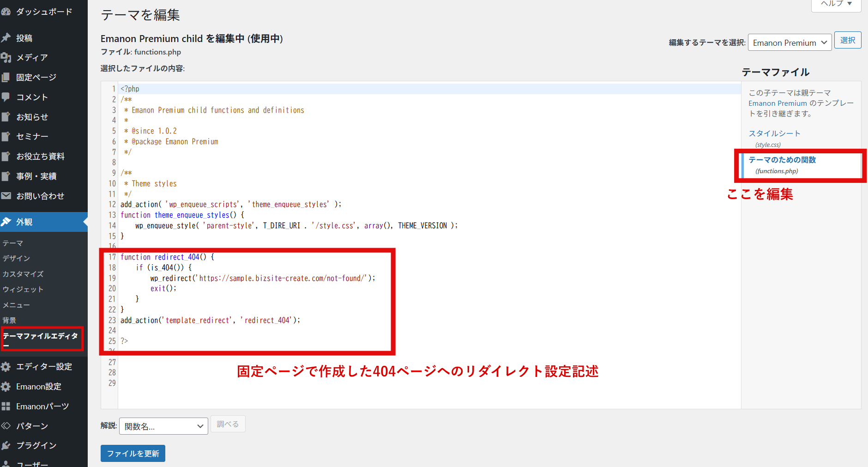
Task: Click the Emanonパーツ grid icon
Action: [x=6, y=406]
